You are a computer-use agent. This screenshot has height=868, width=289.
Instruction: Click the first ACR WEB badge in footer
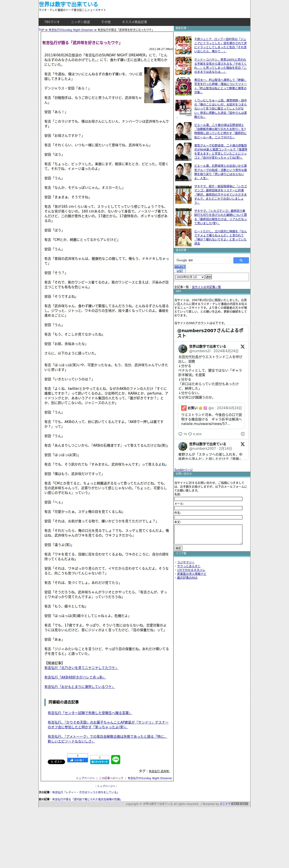click(235, 804)
